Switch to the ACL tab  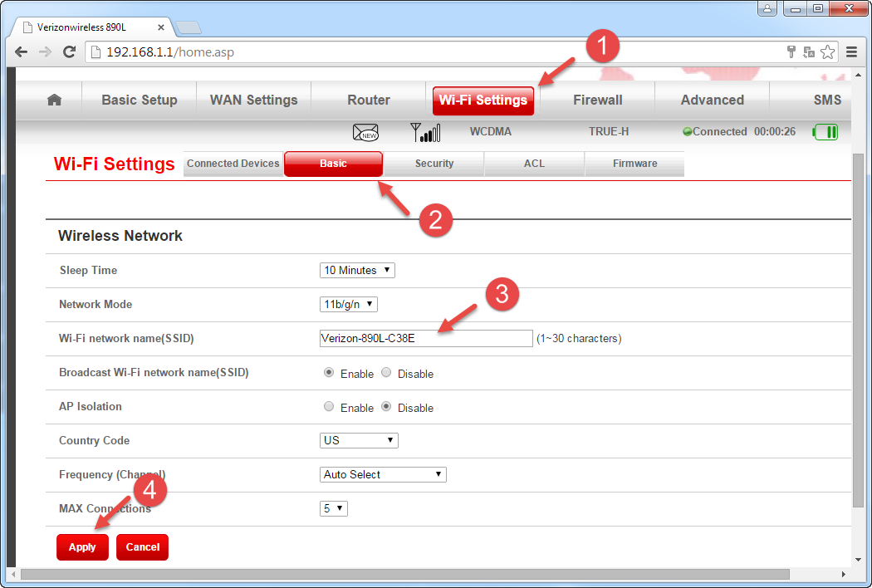coord(535,164)
